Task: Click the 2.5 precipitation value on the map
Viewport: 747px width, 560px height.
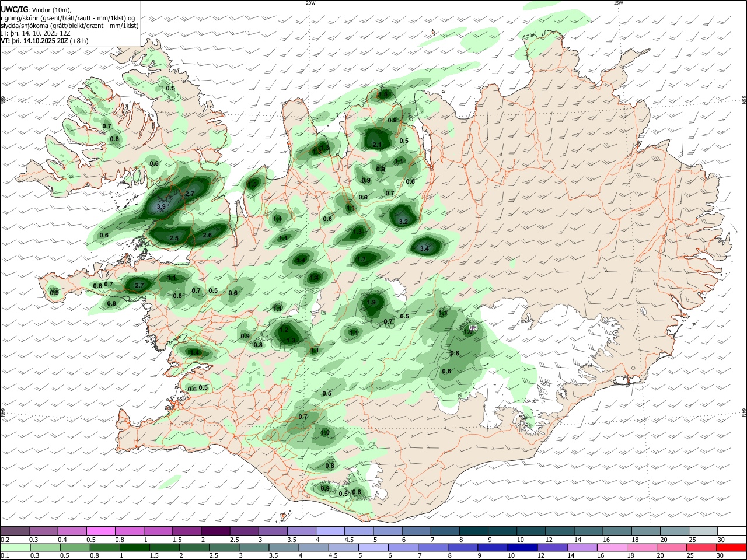Action: pyautogui.click(x=174, y=239)
